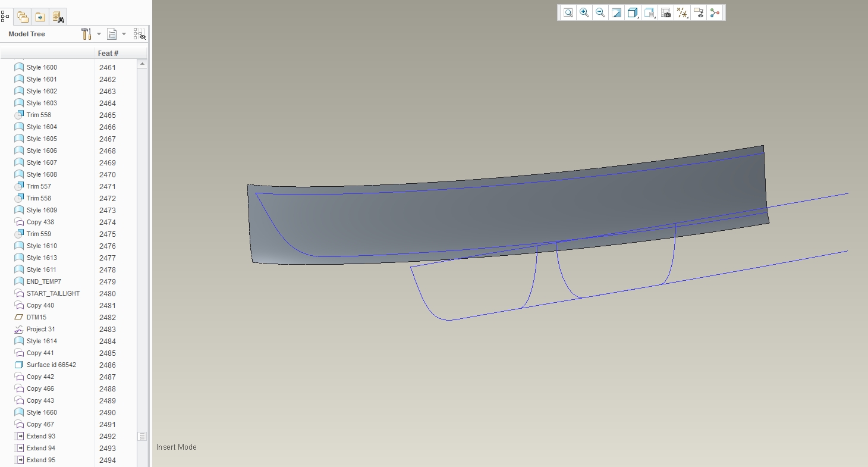868x467 pixels.
Task: Click the Model Tree Settings hammer icon
Action: [x=87, y=34]
